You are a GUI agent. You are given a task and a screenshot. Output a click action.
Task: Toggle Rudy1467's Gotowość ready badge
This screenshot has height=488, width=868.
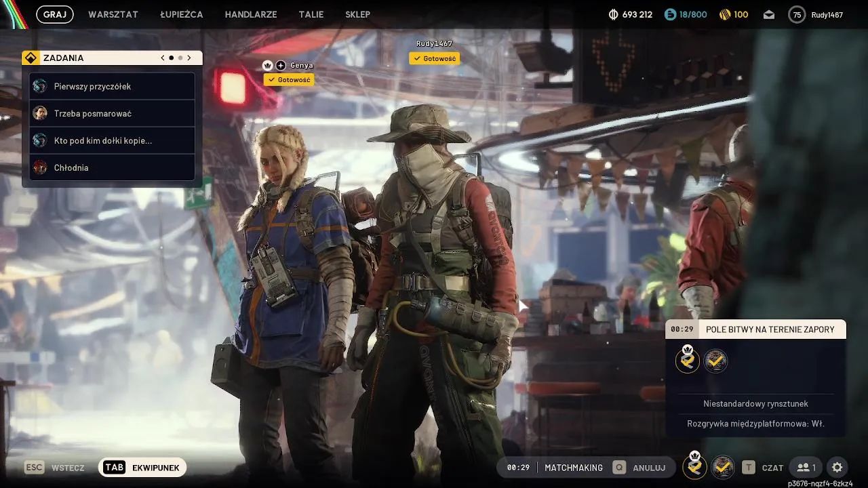coord(434,58)
